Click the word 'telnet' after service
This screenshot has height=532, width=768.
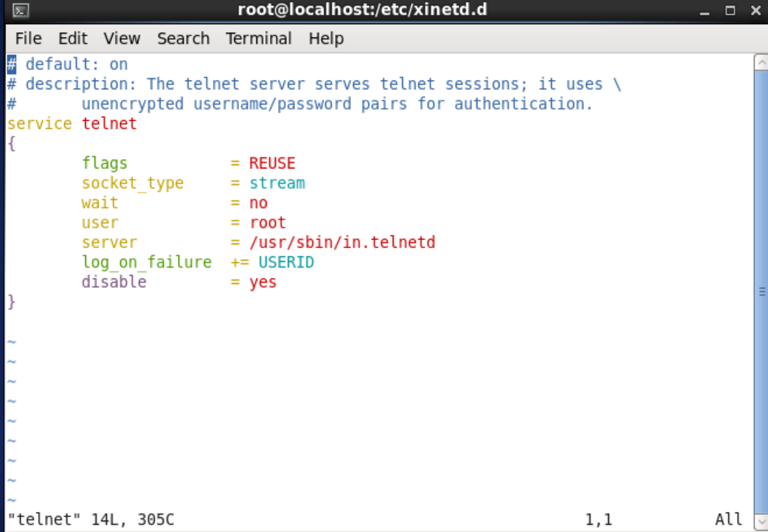click(109, 123)
